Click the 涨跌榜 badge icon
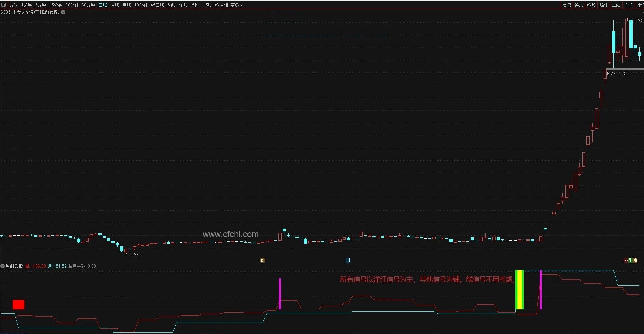Viewport: 644px width, 334px height. click(631, 260)
